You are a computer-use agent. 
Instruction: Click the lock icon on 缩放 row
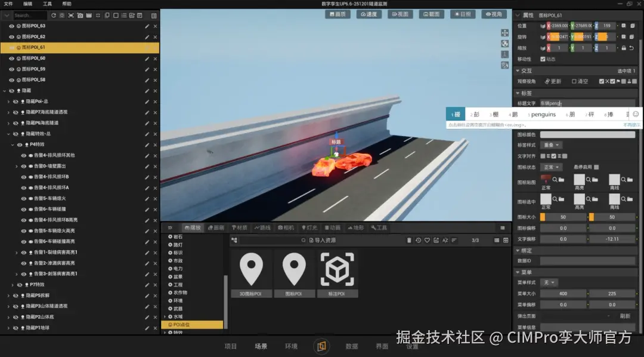624,48
